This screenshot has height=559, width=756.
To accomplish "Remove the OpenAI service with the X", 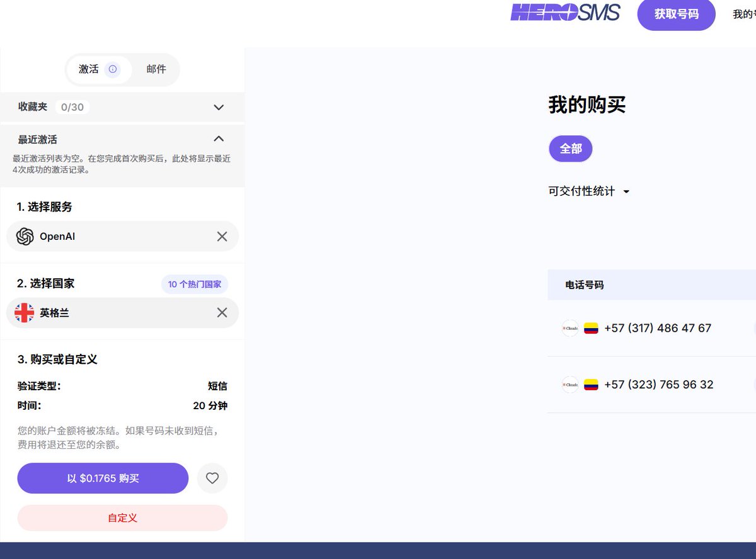I will [222, 236].
